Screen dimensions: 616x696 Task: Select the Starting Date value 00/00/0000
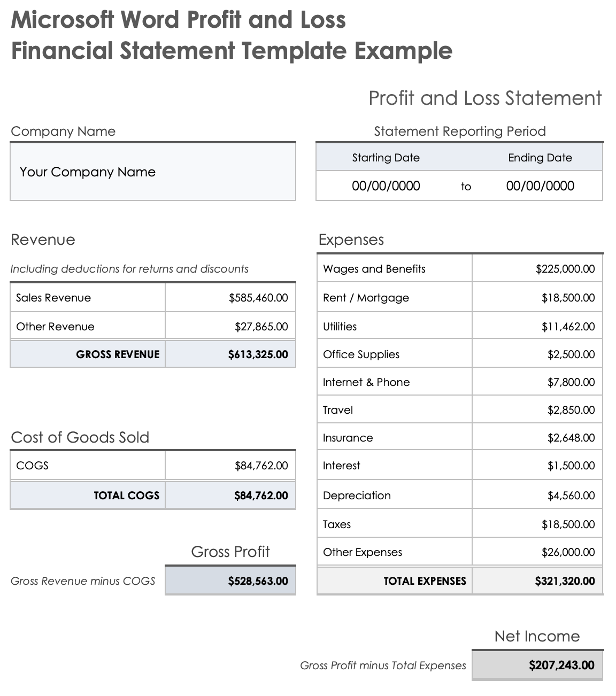pyautogui.click(x=386, y=186)
